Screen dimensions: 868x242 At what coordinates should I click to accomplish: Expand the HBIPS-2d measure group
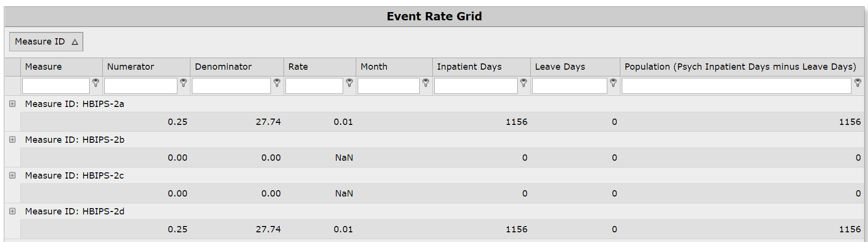(13, 211)
